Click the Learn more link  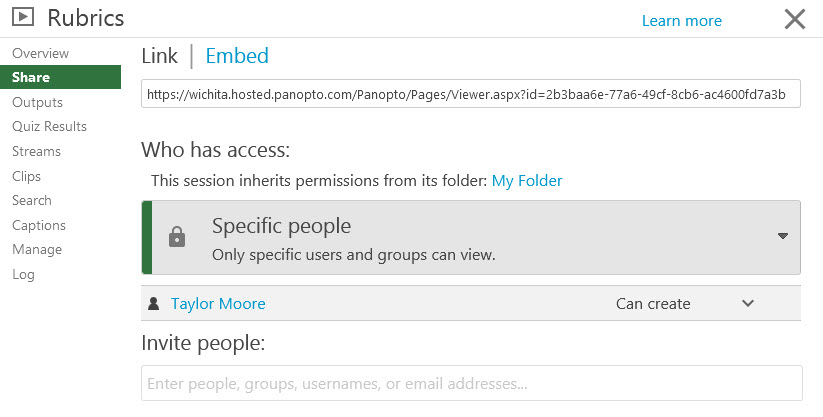pyautogui.click(x=681, y=21)
